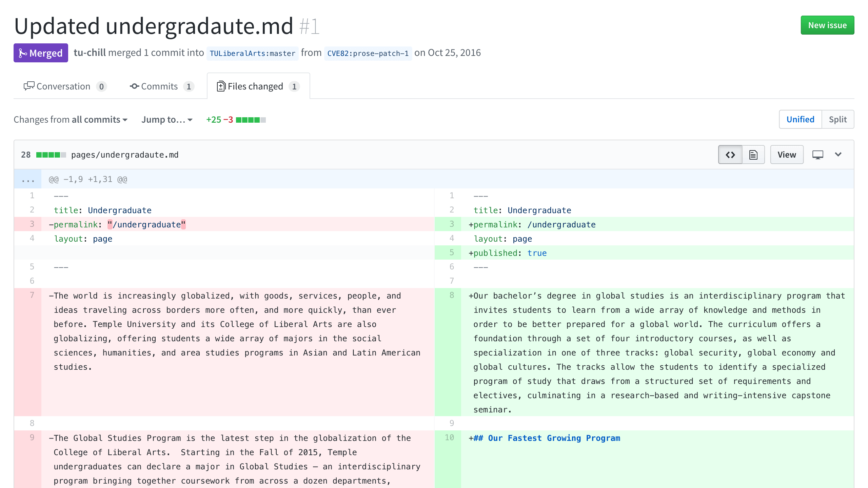Click the View button for the file
The image size is (868, 488).
pos(787,155)
